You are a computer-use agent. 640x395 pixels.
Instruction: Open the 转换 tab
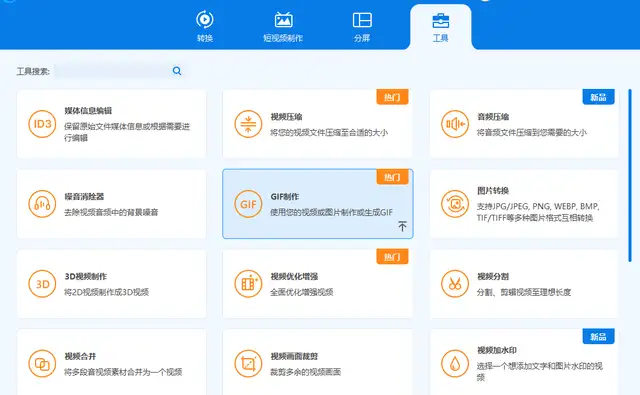pyautogui.click(x=204, y=27)
